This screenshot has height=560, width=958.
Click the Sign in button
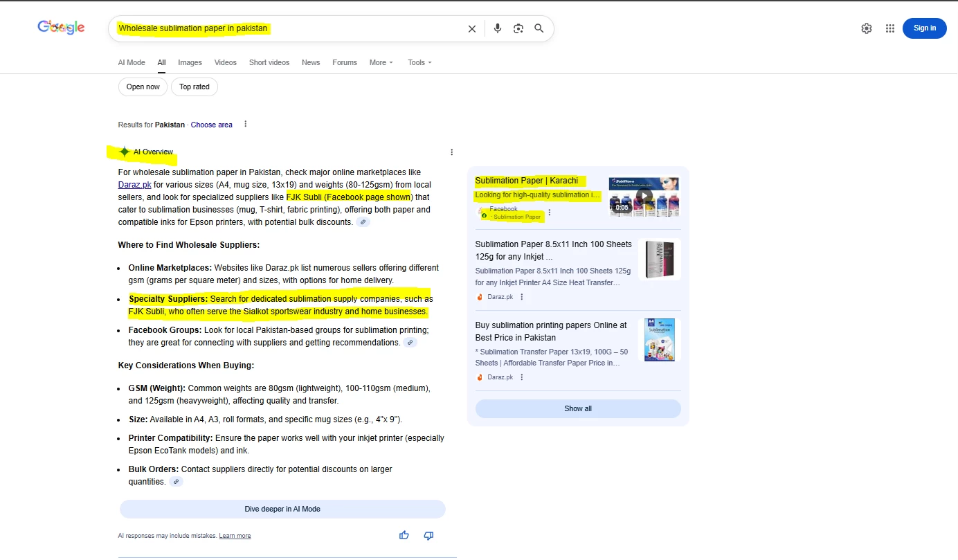click(924, 28)
